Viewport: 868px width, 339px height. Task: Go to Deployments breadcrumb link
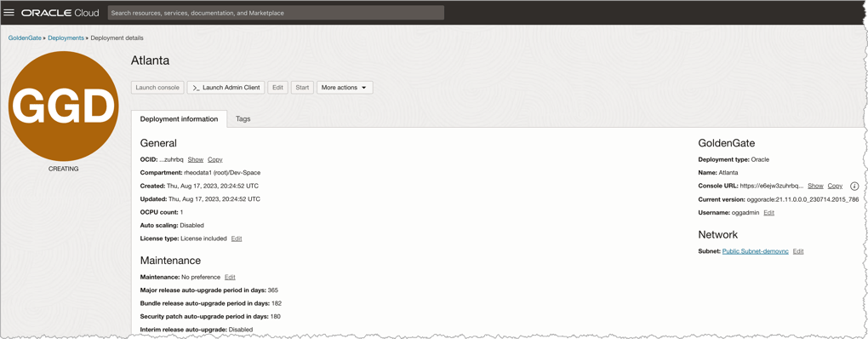point(66,38)
